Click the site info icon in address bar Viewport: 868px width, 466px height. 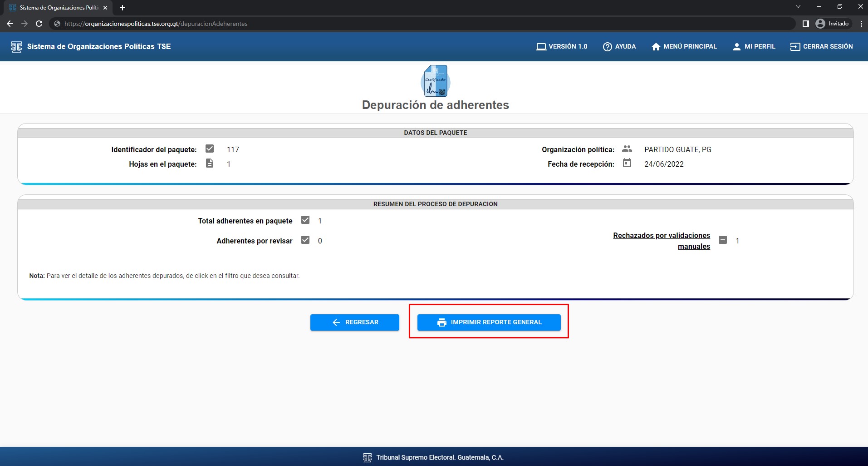(x=57, y=24)
